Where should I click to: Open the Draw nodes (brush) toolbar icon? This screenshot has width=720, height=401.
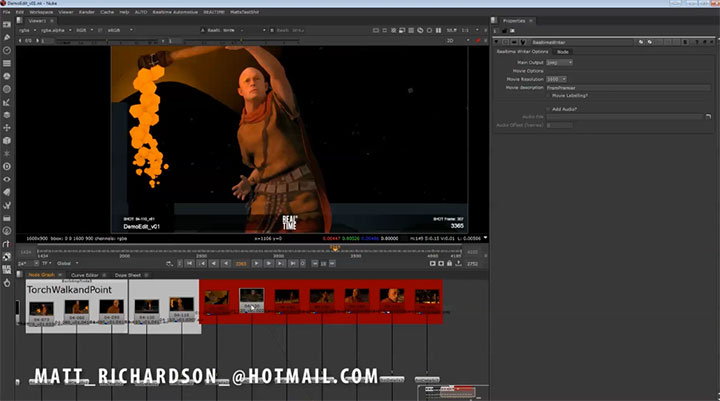point(7,37)
